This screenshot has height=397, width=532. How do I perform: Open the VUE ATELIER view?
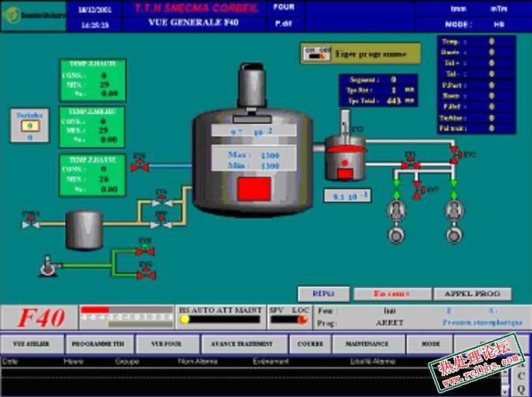point(31,344)
